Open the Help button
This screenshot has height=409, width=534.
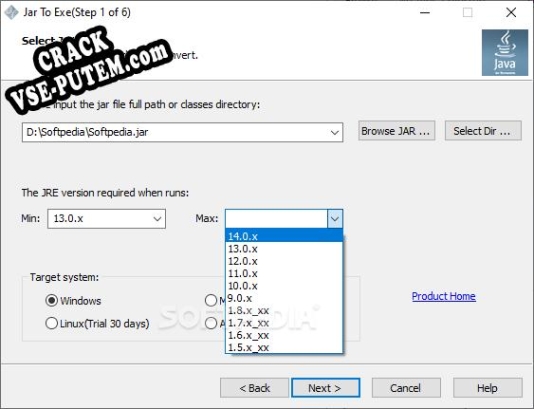click(x=487, y=388)
